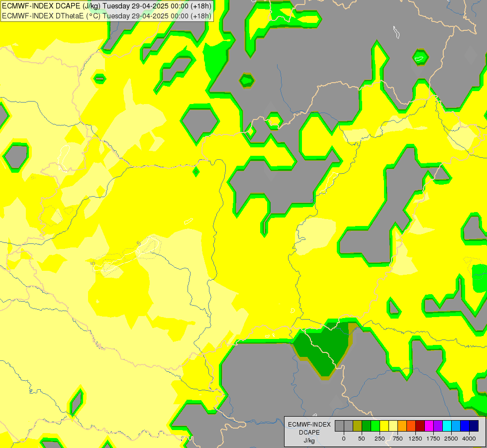Click the DCAPE (J/kg) title line
This screenshot has height=448, width=487.
tap(106, 6)
